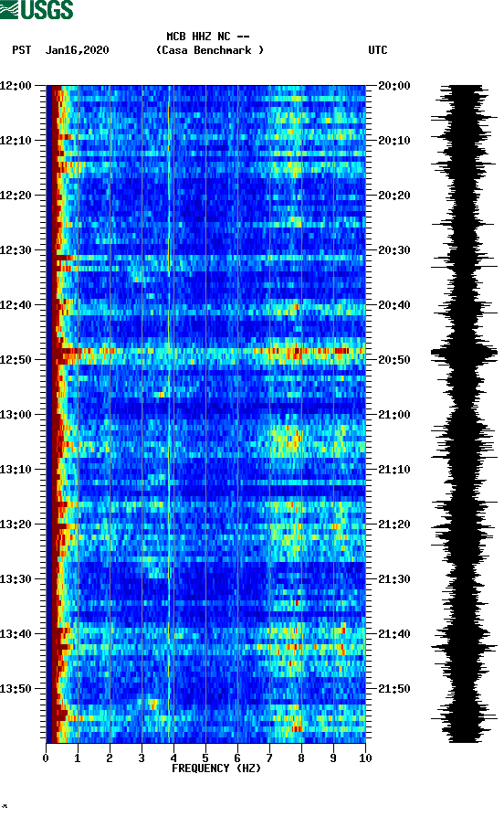Click the 5 Hz frequency tick label

coord(205,758)
